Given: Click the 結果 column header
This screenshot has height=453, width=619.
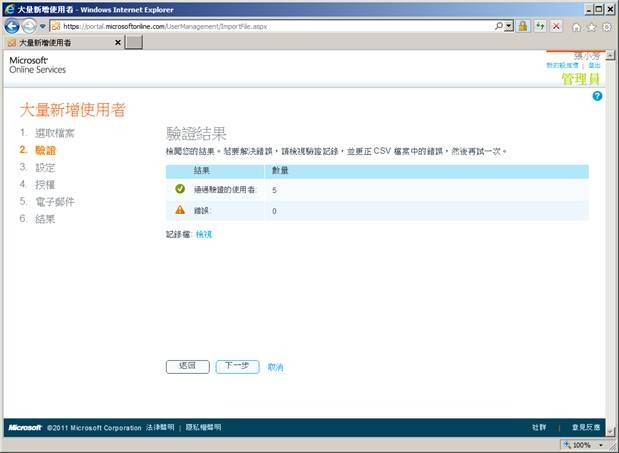Looking at the screenshot, I should 202,170.
